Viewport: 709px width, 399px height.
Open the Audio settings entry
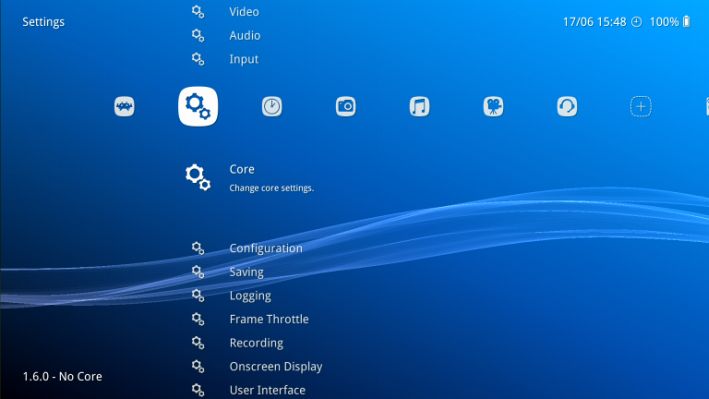click(x=245, y=35)
